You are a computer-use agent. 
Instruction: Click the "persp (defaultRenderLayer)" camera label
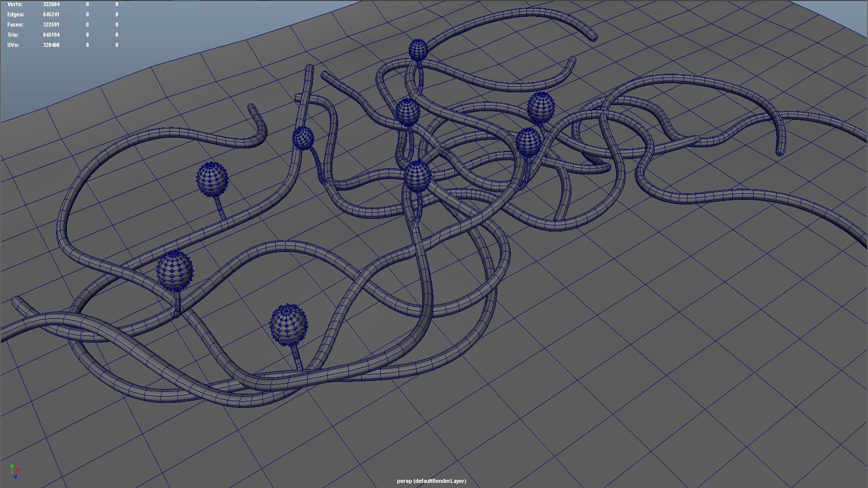click(x=431, y=481)
